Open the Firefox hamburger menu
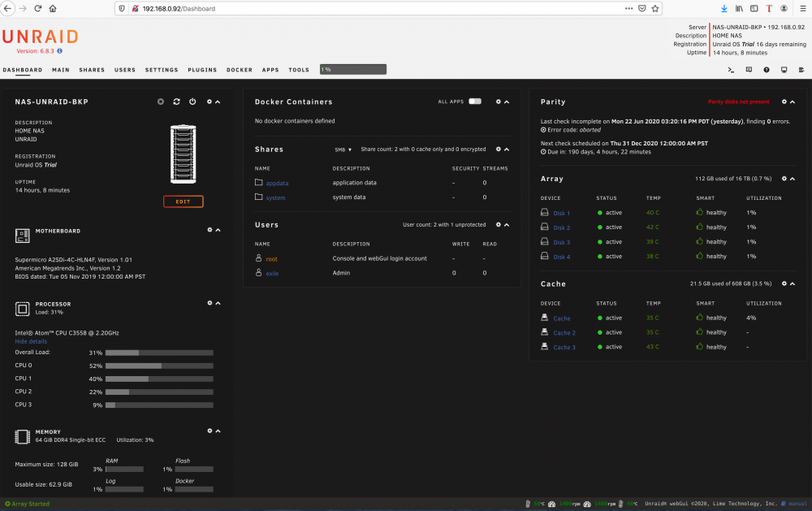 [x=803, y=8]
